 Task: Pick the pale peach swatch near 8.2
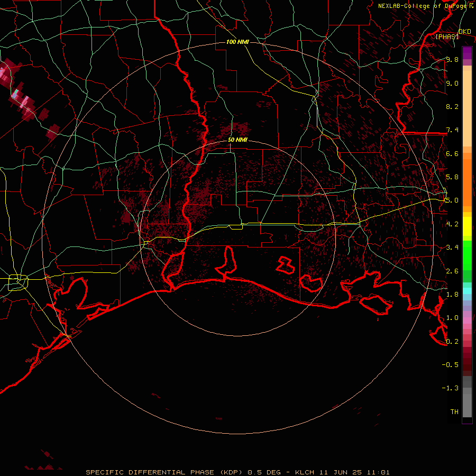[467, 108]
